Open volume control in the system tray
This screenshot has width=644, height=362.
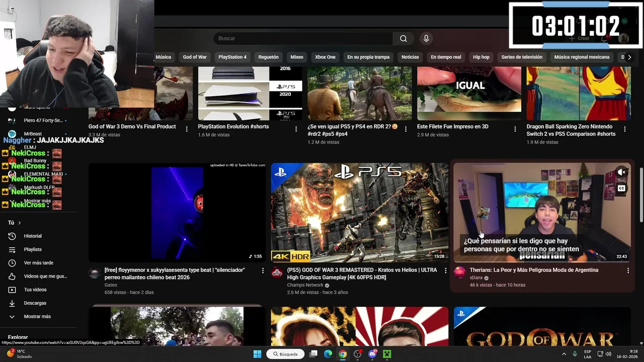609,354
